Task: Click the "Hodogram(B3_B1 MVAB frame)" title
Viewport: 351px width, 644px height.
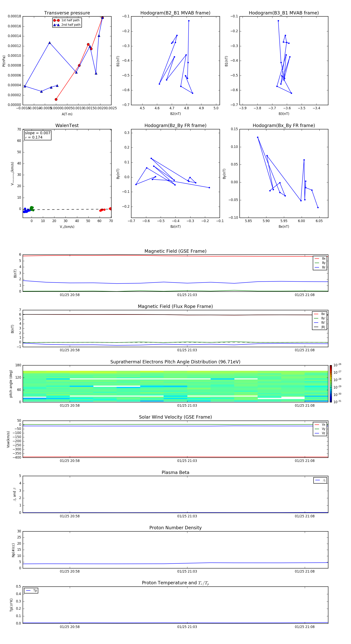Action: tap(284, 13)
